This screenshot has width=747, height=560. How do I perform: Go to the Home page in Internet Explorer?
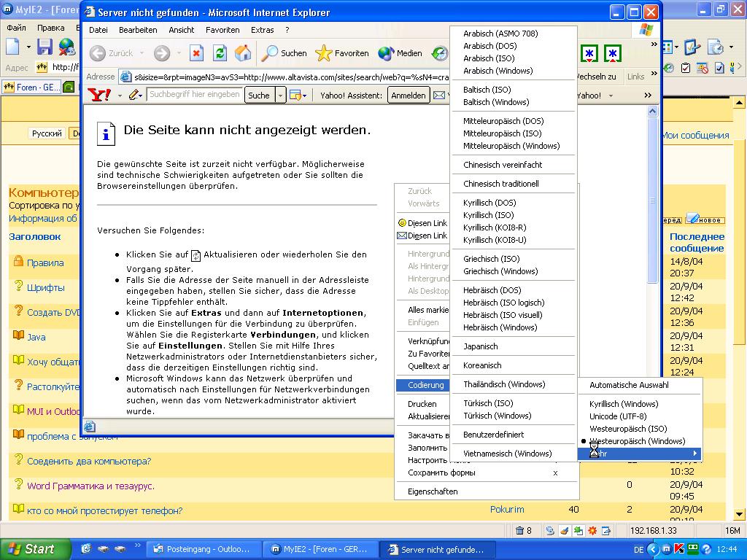pyautogui.click(x=242, y=52)
